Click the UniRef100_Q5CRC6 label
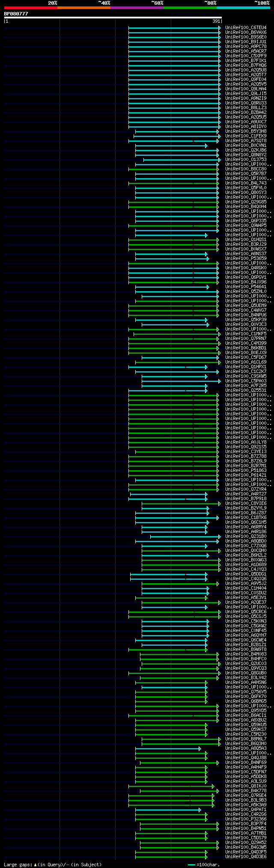The width and height of the screenshot is (274, 868). coord(246,612)
